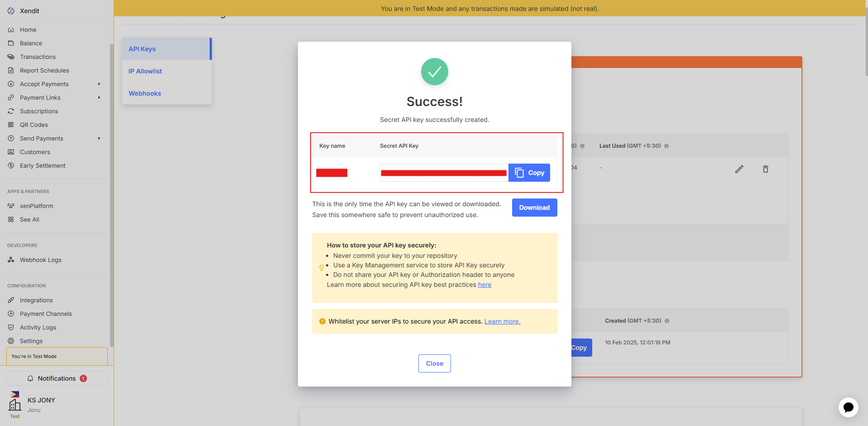Follow the Learn more whitelist link

click(502, 321)
